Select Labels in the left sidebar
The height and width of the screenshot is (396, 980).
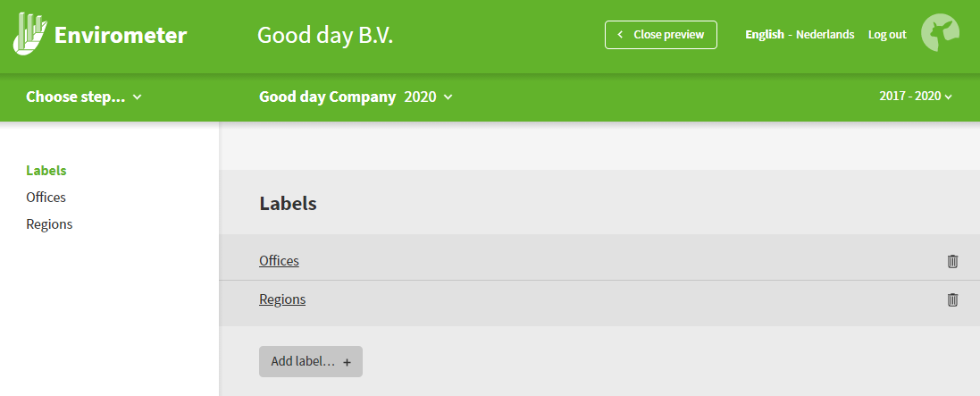[46, 170]
